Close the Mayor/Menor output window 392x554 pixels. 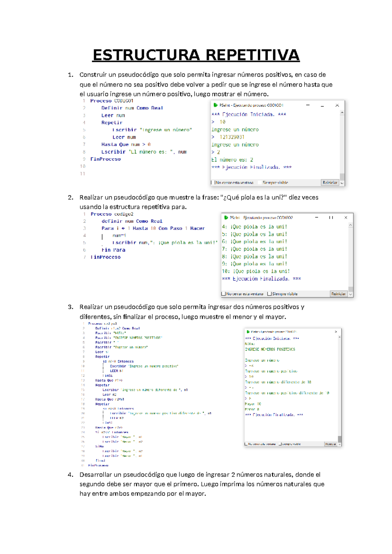pos(336,332)
